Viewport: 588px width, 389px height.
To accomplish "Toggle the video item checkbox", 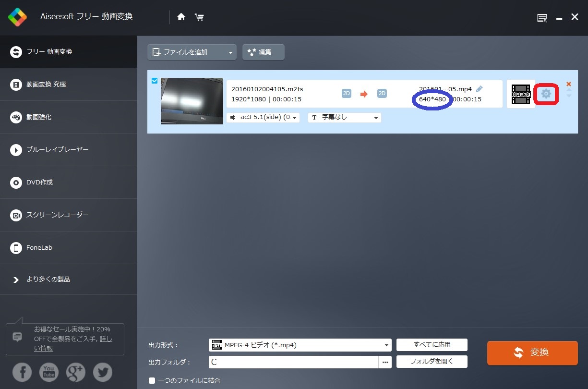I will pyautogui.click(x=155, y=81).
